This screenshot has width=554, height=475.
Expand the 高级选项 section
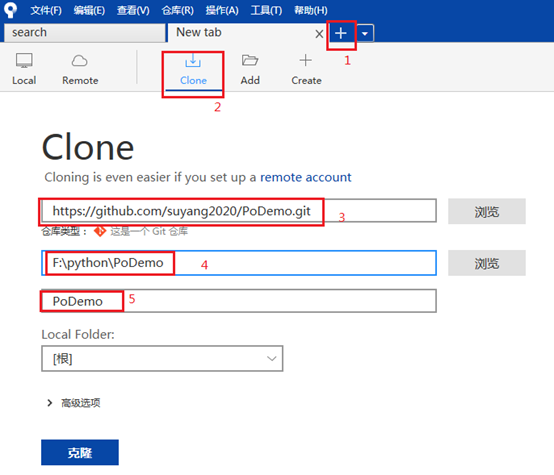[74, 403]
